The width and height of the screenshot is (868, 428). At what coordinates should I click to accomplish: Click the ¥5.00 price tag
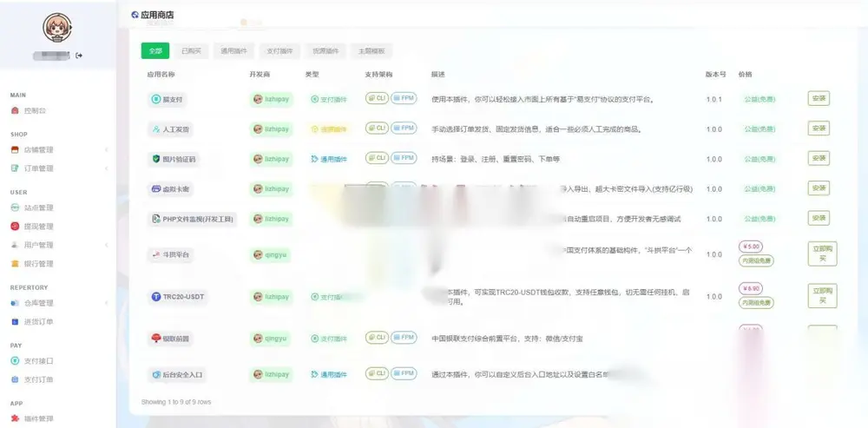pyautogui.click(x=751, y=247)
